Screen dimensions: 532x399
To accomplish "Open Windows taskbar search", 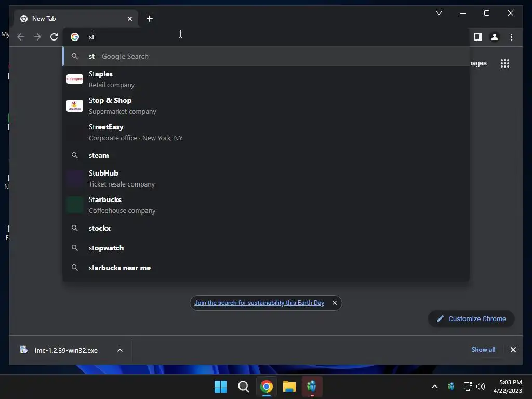I will pyautogui.click(x=243, y=387).
